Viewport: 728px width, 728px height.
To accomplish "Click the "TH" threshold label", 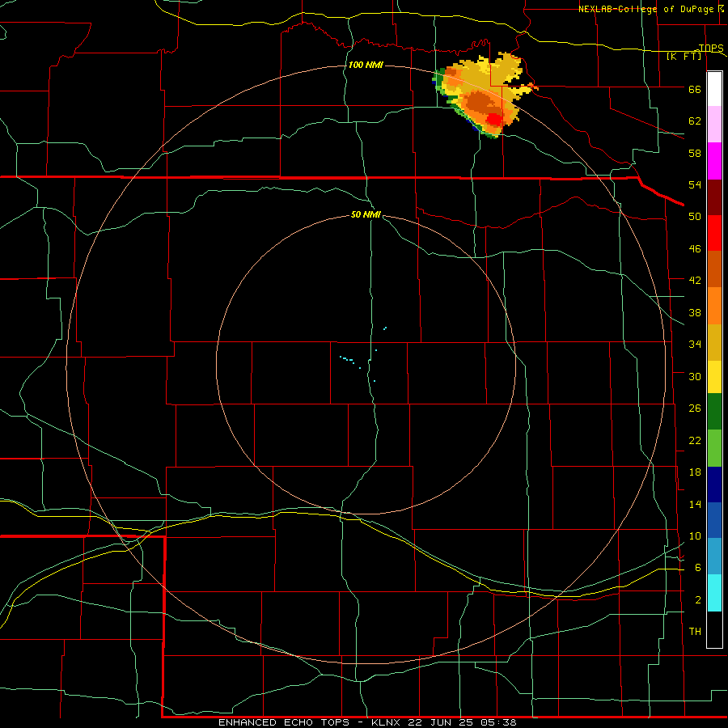I will coord(695,631).
